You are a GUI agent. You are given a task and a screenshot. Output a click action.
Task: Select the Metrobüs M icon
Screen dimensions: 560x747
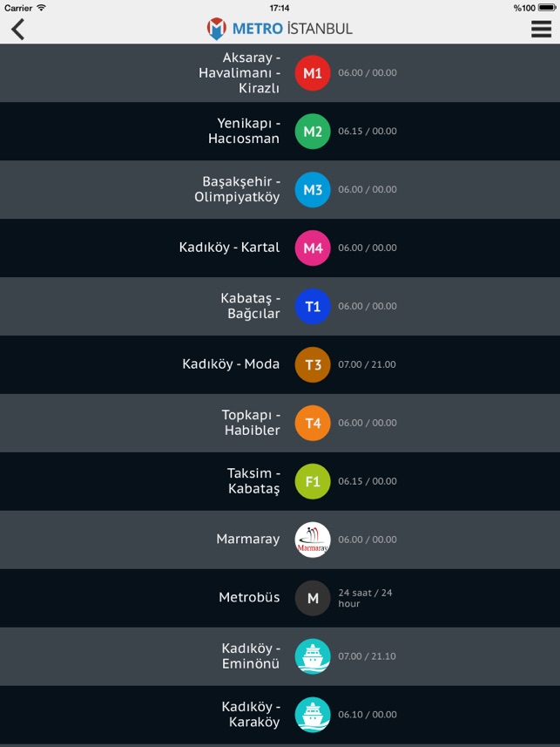pyautogui.click(x=313, y=598)
